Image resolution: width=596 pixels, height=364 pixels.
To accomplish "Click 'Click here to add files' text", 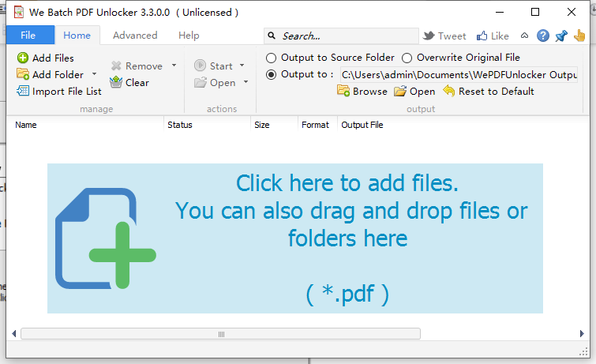I will [347, 183].
